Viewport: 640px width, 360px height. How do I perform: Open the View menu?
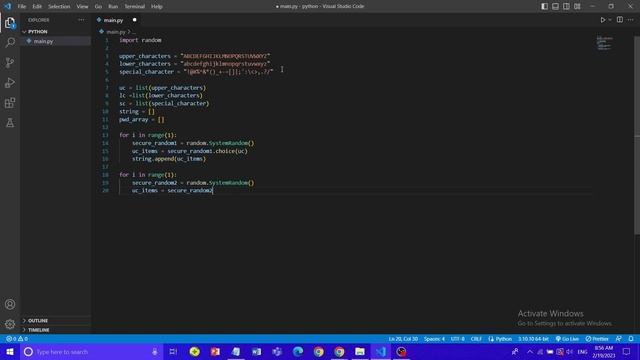point(82,7)
